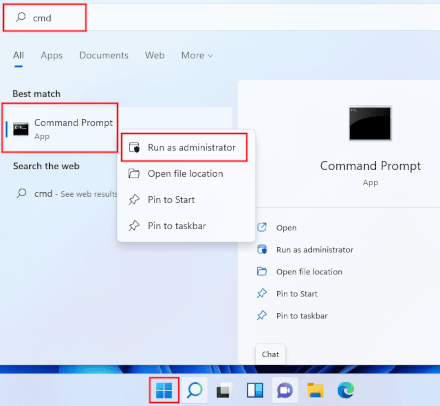Expand the More filter dropdown
The image size is (440, 406).
coord(197,55)
